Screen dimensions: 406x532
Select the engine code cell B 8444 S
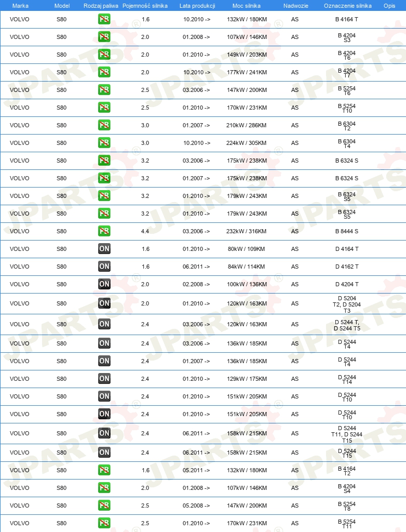[x=347, y=231]
